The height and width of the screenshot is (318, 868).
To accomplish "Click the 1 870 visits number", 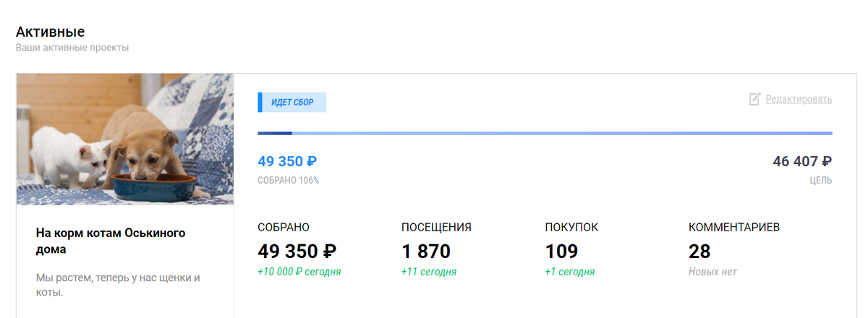I will [x=426, y=252].
